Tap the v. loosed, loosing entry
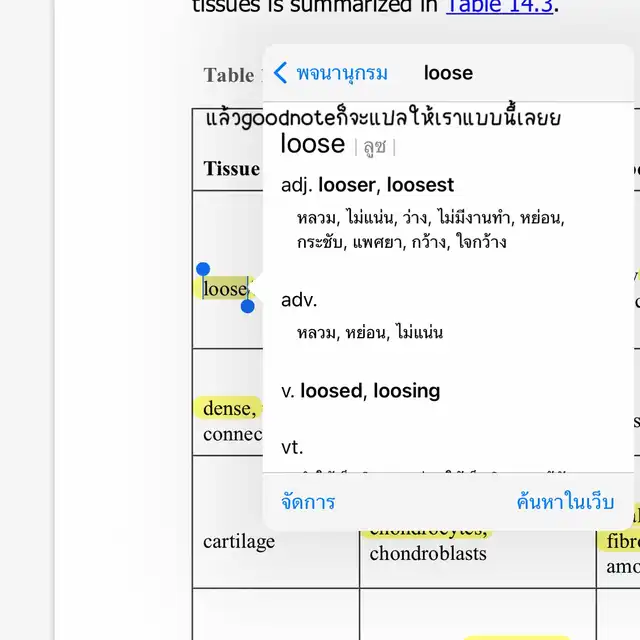Viewport: 640px width, 640px height. pyautogui.click(x=360, y=391)
